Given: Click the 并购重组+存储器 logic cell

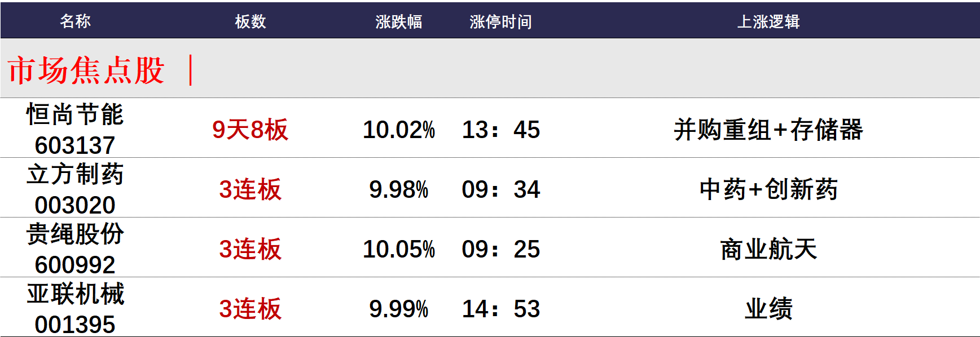Looking at the screenshot, I should (768, 130).
